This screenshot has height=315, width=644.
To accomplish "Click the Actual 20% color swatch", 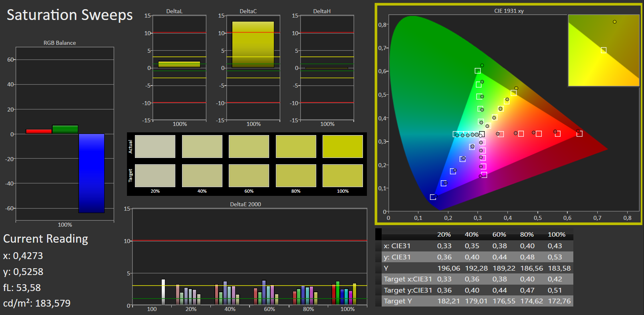I will (x=155, y=146).
